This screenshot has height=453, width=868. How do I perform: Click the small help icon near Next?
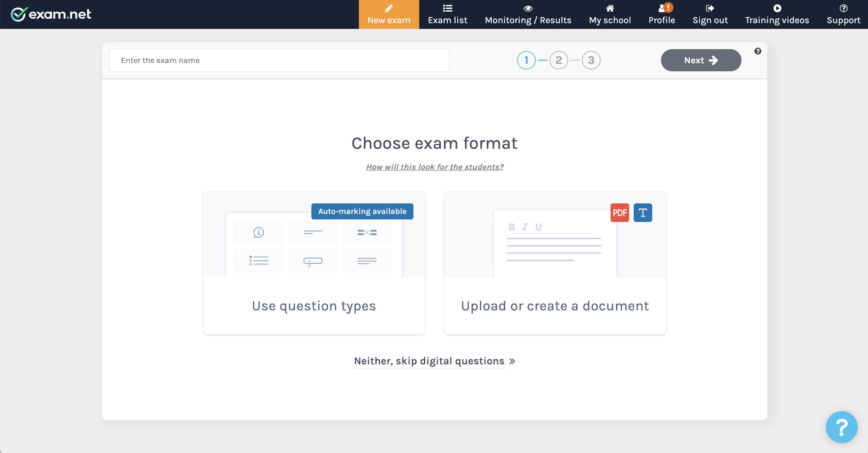(758, 51)
